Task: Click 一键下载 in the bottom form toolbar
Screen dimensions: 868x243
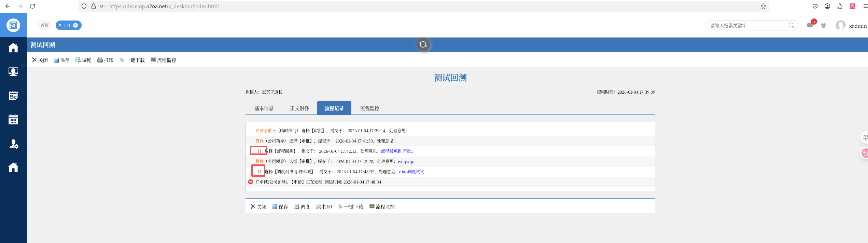Action: pos(351,207)
